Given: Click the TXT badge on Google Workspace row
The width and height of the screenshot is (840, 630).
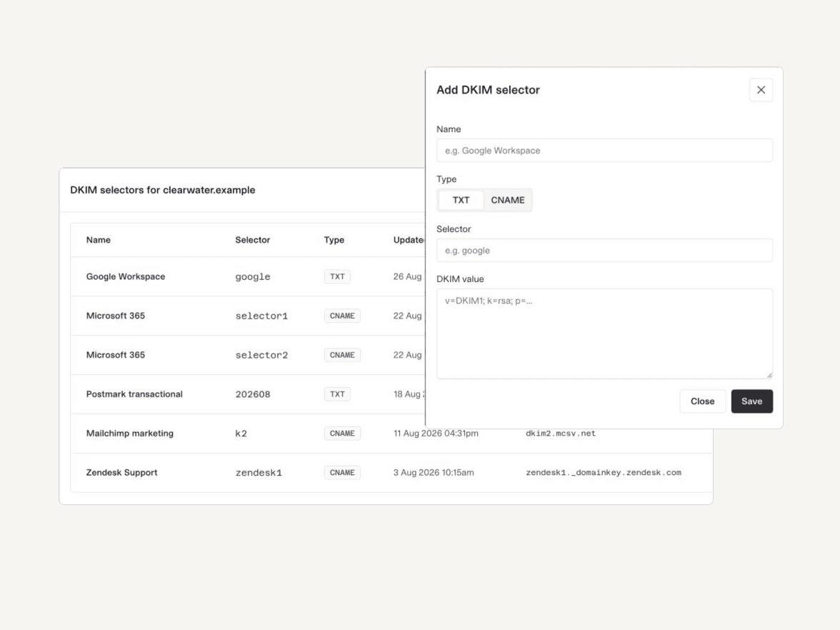Looking at the screenshot, I should (337, 276).
